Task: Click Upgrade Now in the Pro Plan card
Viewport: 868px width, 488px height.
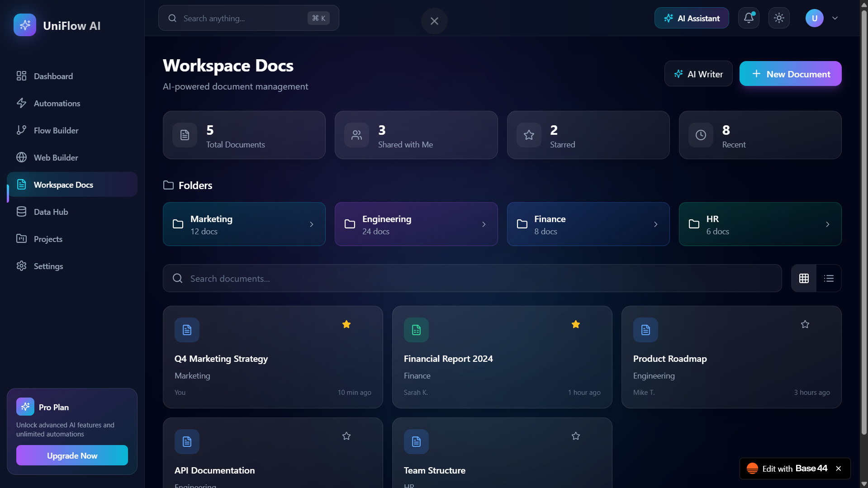Action: pos(71,455)
